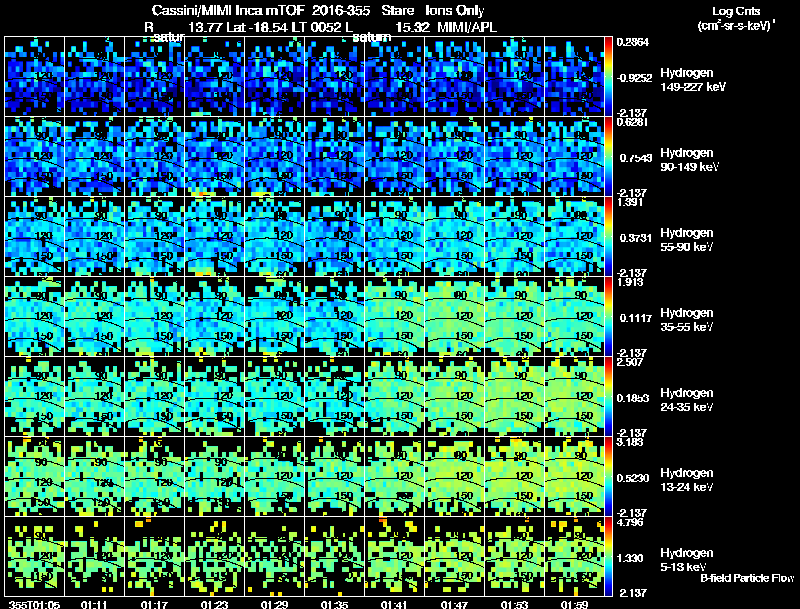Click the 'Hydrogen 149-227 keV' row label
The image size is (800, 609).
[692, 80]
